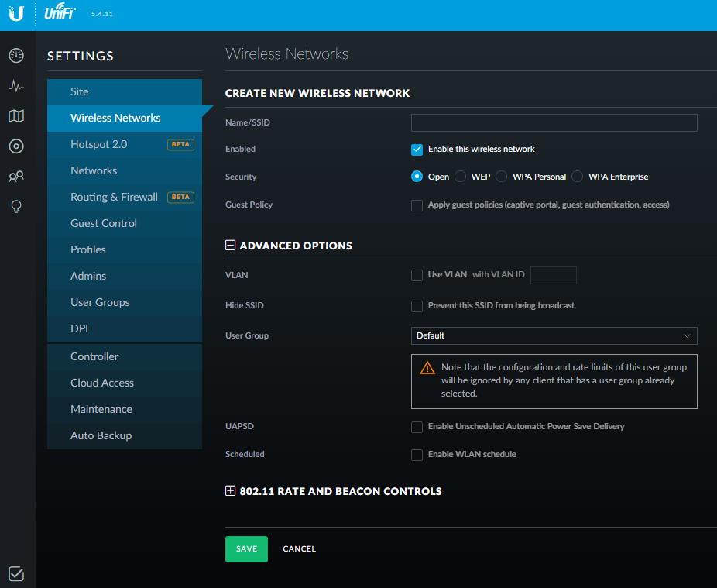Image resolution: width=717 pixels, height=588 pixels.
Task: Click the Events checkmark icon at bottom
Action: pyautogui.click(x=16, y=574)
